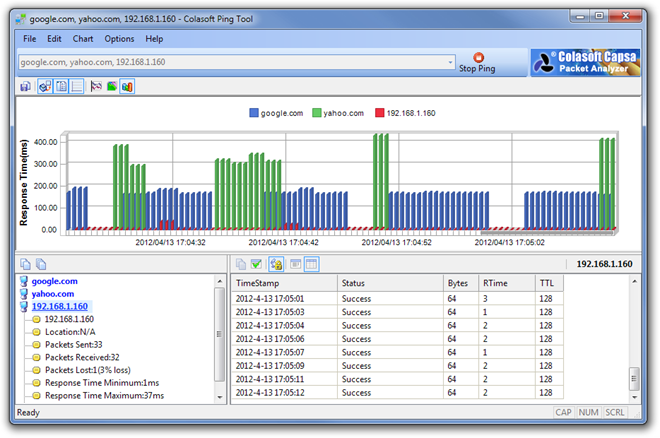Click the Save icon in the toolbar
Viewport: 660px width, 438px height.
coord(25,87)
